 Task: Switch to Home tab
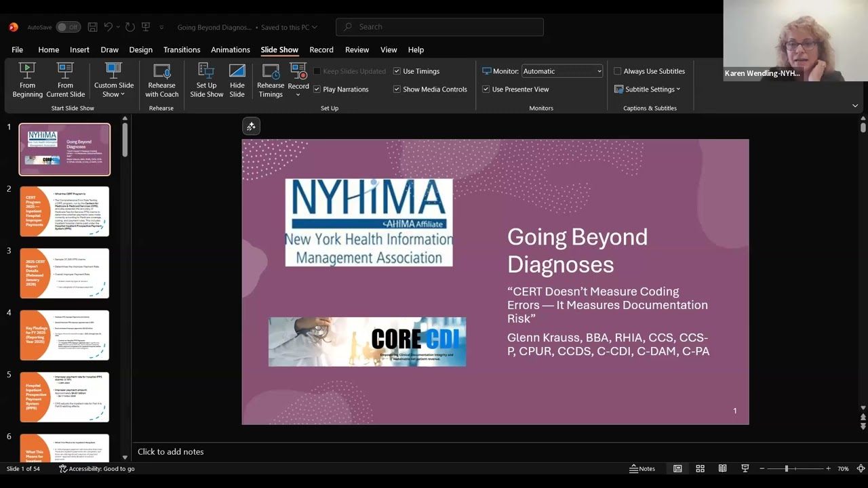click(x=49, y=49)
